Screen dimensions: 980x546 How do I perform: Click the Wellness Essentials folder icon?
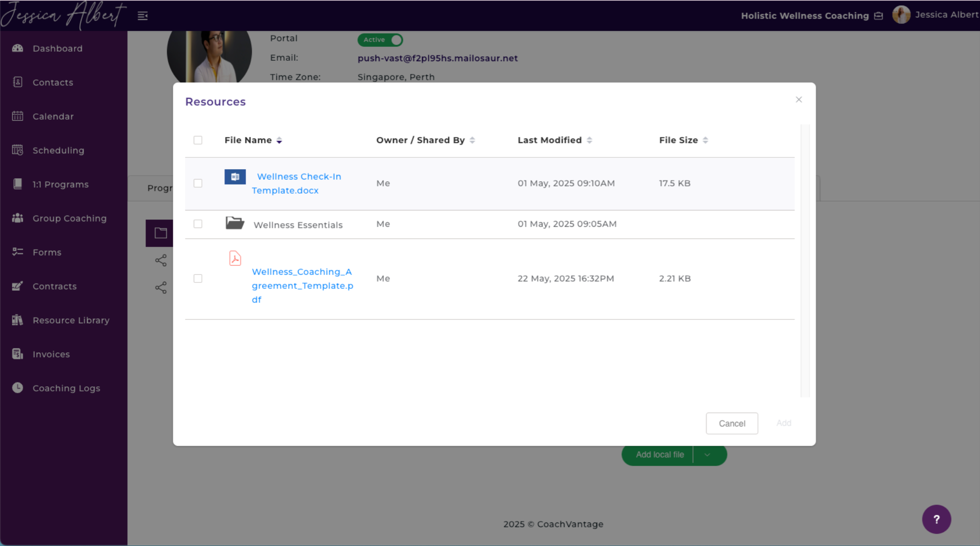[235, 223]
